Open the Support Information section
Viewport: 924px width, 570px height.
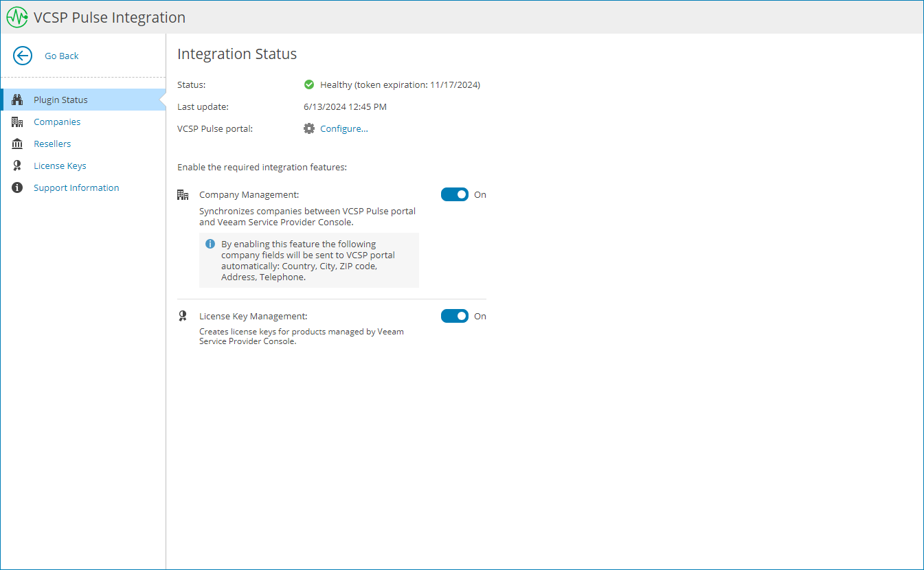tap(76, 187)
